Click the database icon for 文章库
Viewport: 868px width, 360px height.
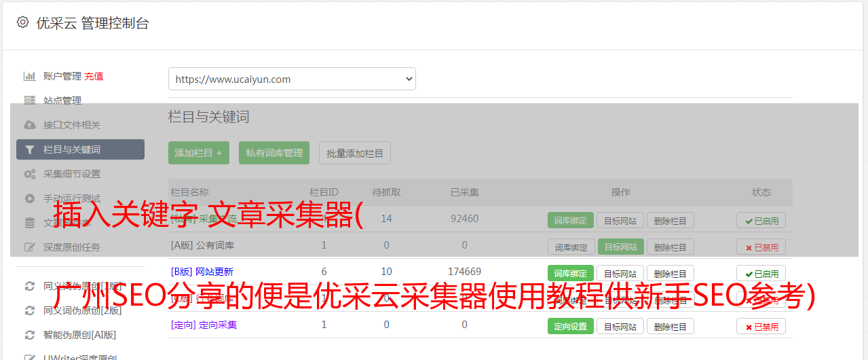coord(30,223)
